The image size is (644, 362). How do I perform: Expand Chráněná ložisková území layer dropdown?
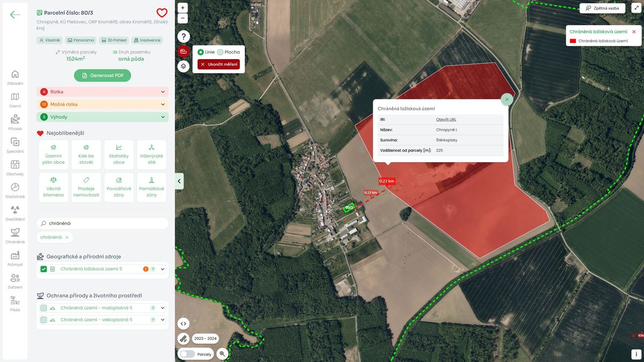[x=163, y=269]
